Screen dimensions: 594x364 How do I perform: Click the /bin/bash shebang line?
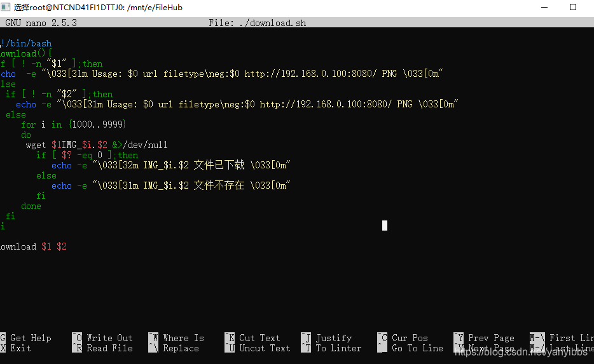[26, 43]
